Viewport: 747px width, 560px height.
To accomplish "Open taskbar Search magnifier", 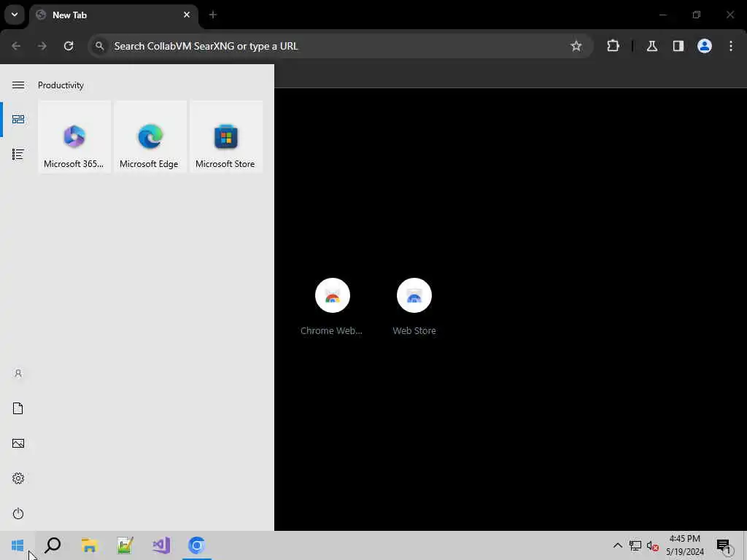I will click(53, 545).
